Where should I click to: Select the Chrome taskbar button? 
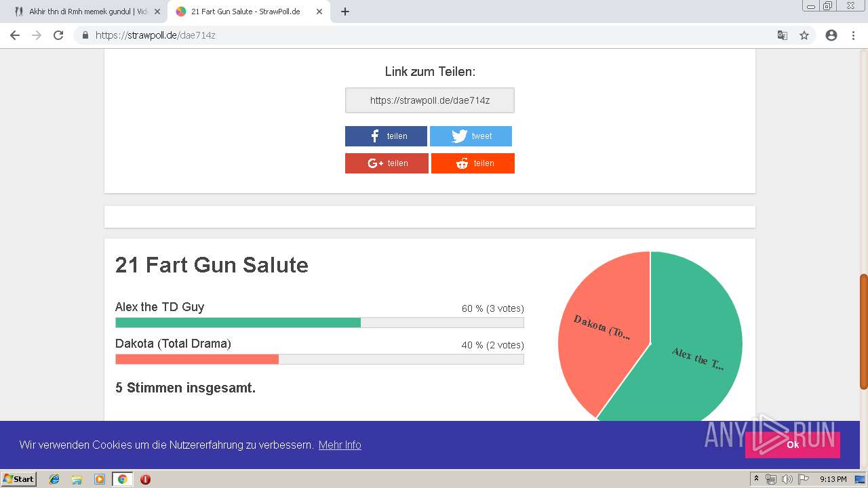coord(122,479)
